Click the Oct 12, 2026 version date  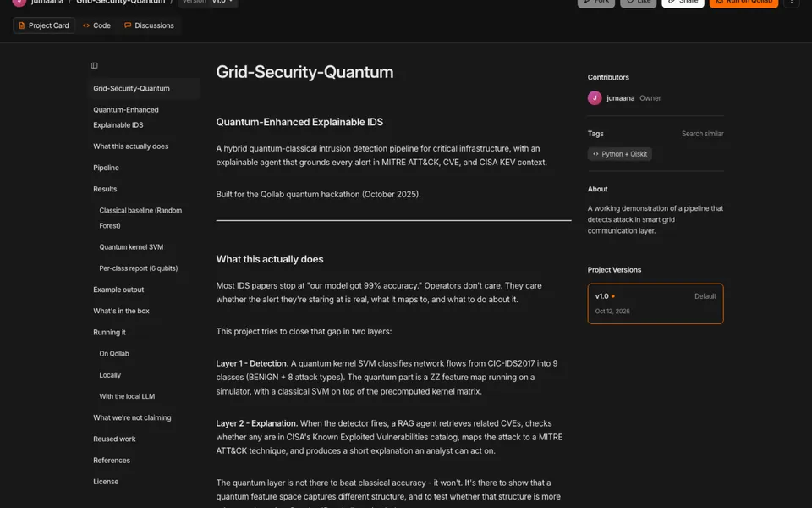pos(612,311)
